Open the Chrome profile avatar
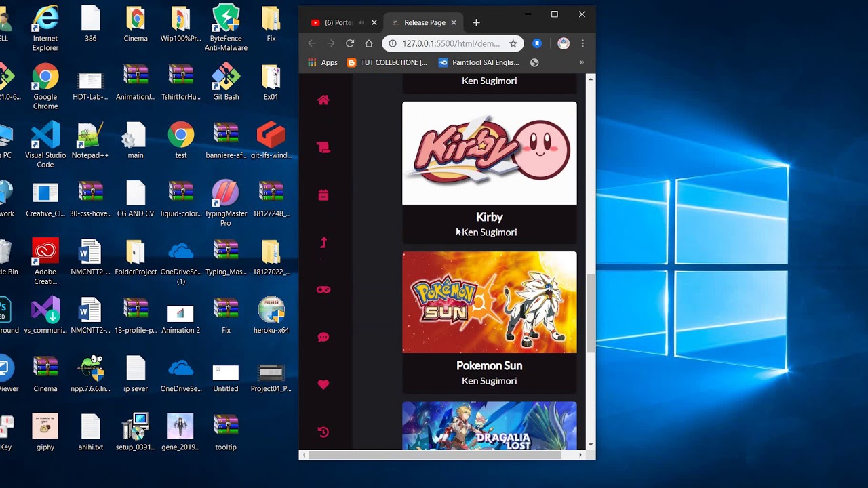This screenshot has width=868, height=488. tap(564, 43)
